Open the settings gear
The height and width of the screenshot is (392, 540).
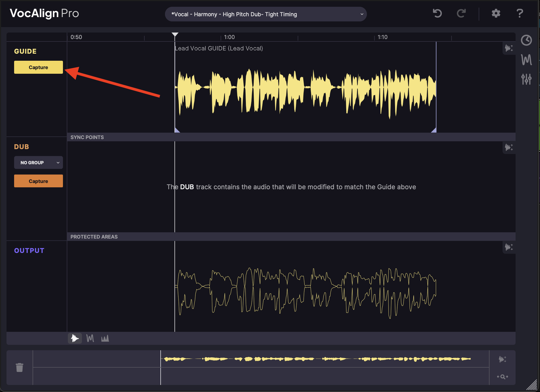pyautogui.click(x=496, y=14)
